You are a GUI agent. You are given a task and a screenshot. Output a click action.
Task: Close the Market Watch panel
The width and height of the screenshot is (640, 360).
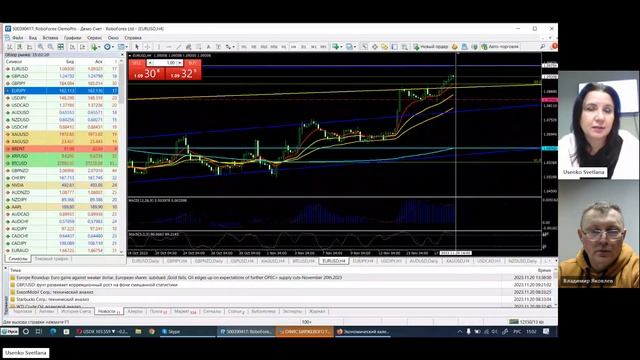(x=122, y=55)
